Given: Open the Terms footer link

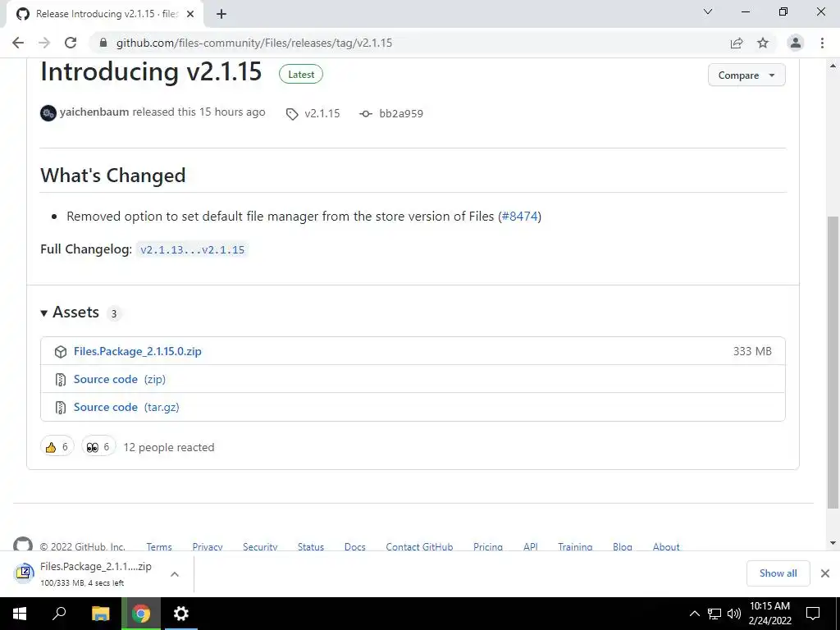Looking at the screenshot, I should pyautogui.click(x=159, y=547).
